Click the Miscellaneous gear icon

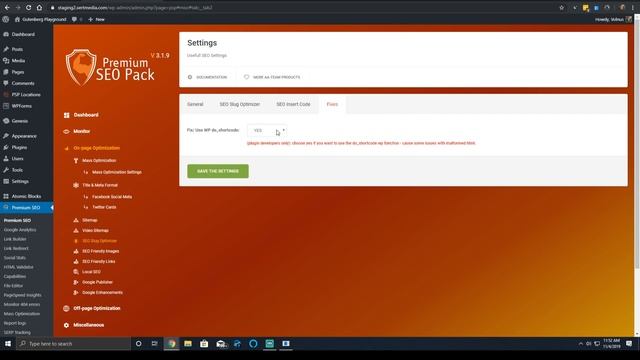click(67, 325)
